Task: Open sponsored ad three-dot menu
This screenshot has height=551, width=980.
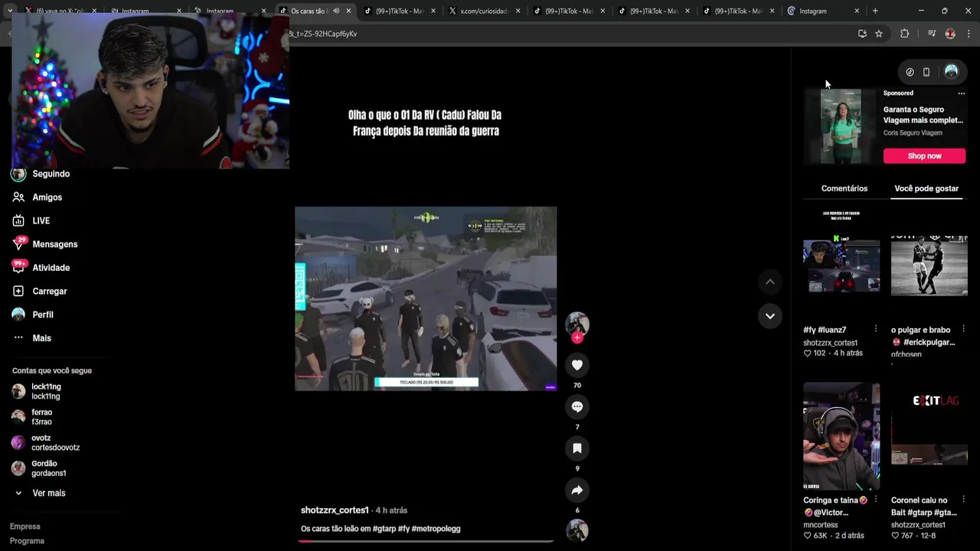Action: tap(962, 93)
